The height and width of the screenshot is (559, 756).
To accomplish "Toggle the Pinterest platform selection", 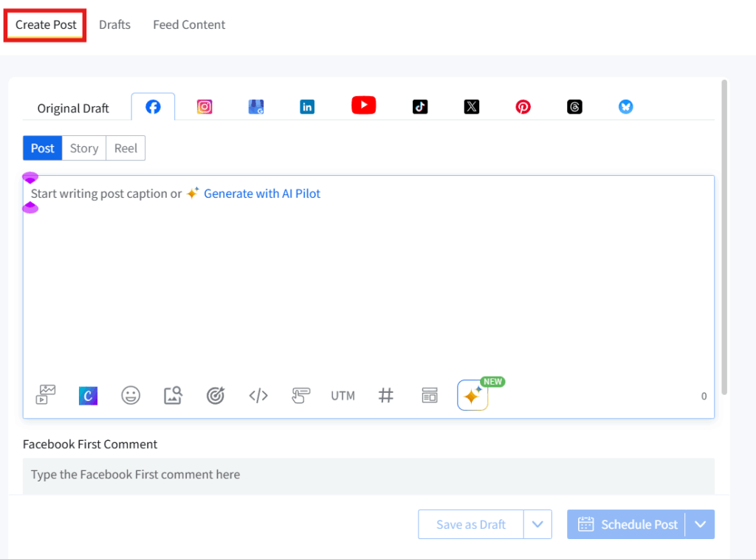I will point(523,106).
